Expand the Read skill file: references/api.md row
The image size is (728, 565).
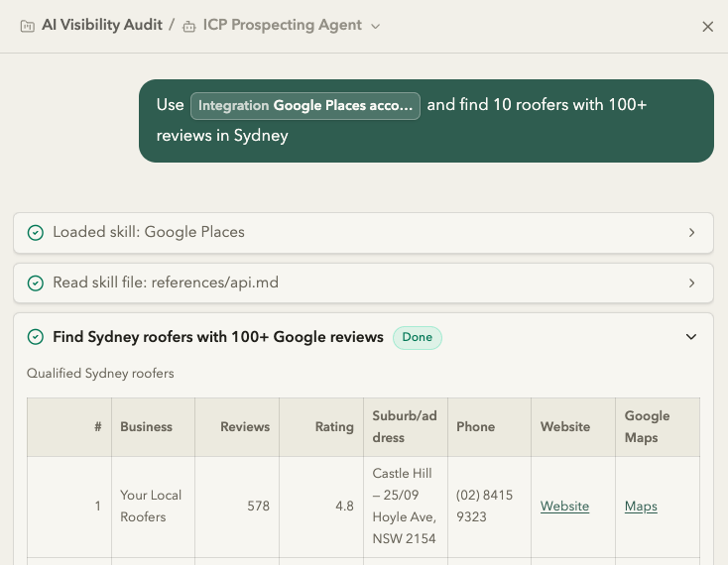tap(363, 282)
